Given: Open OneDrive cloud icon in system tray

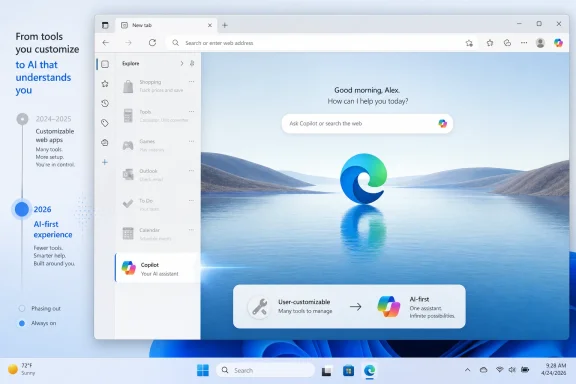Looking at the screenshot, I should click(483, 370).
